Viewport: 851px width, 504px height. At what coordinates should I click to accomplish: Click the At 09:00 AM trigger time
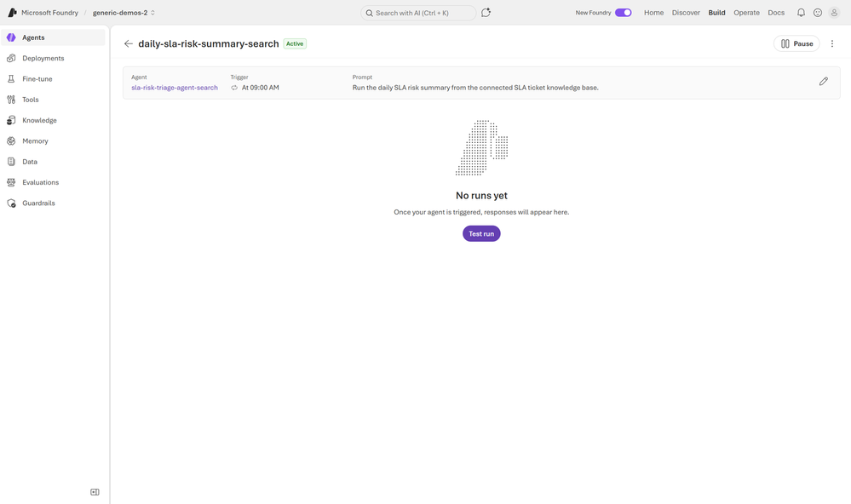point(260,88)
